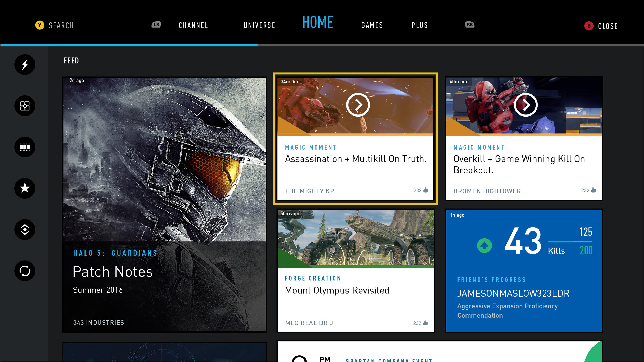Open the lightning bolt sidebar icon

pos(25,65)
